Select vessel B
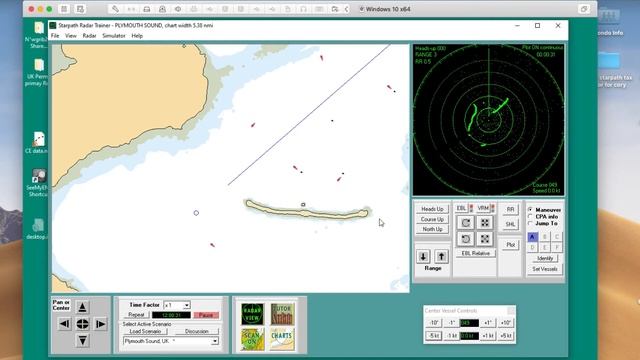The height and width of the screenshot is (360, 640). click(544, 237)
